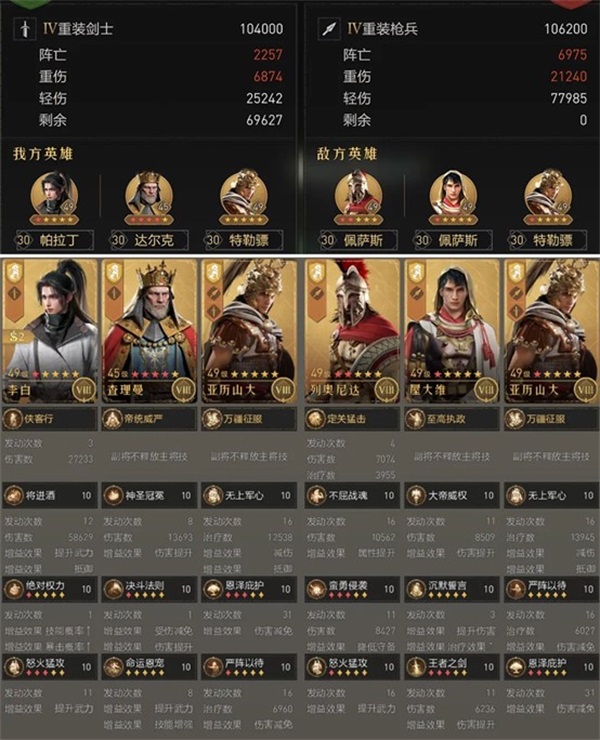The height and width of the screenshot is (740, 600).
Task: Open 李白 hero card portrait
Action: pos(51,331)
